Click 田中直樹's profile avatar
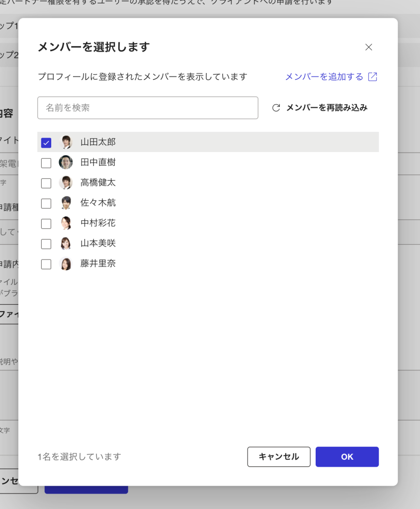 (66, 163)
